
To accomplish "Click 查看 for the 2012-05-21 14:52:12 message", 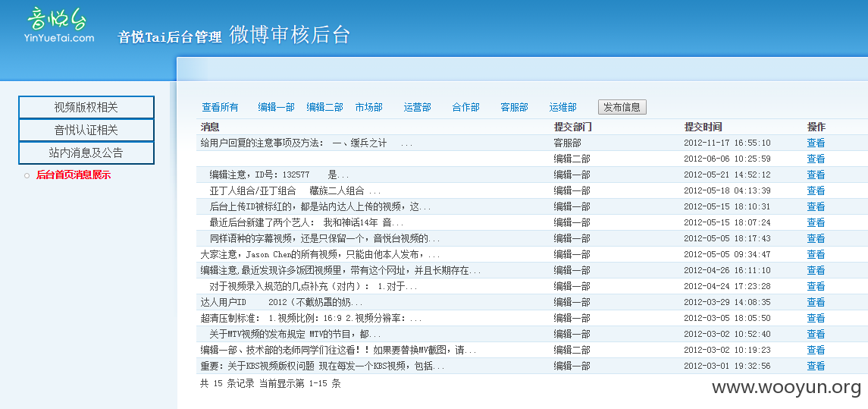I will [x=816, y=175].
